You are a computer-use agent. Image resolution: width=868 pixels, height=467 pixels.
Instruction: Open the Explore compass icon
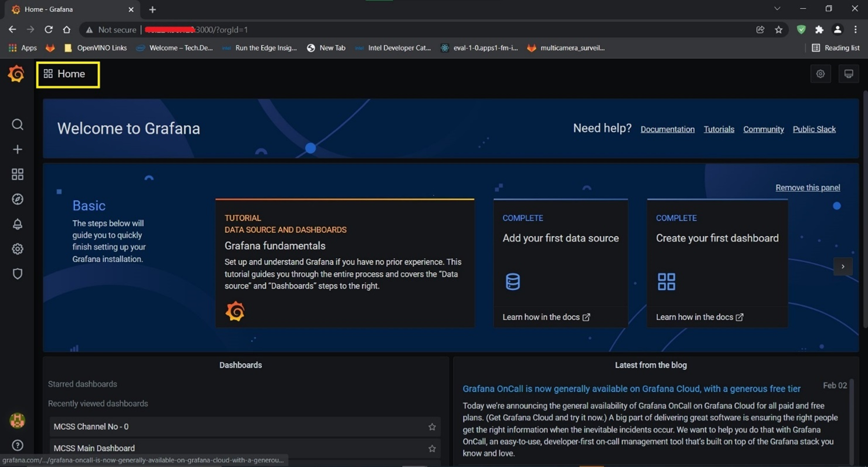[x=18, y=199]
